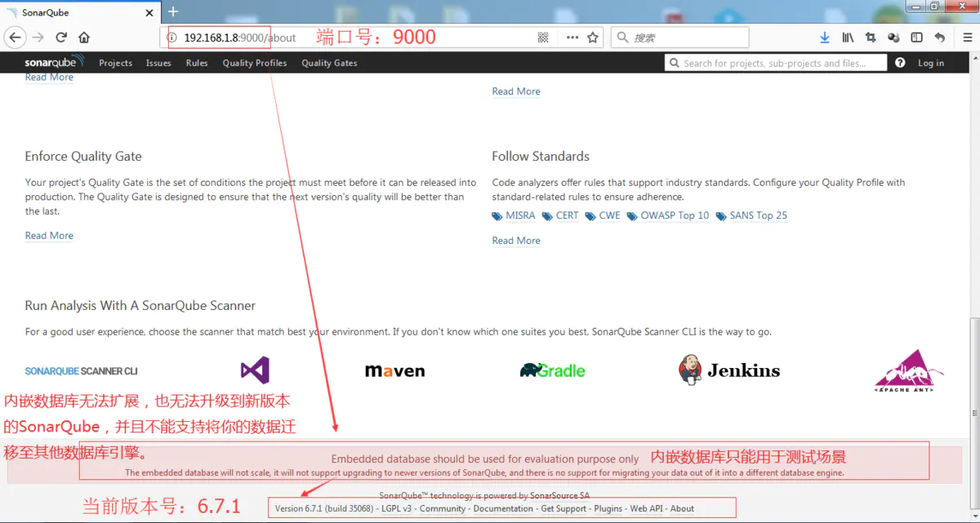Click the CWE standard tag
The image size is (980, 523).
point(609,215)
